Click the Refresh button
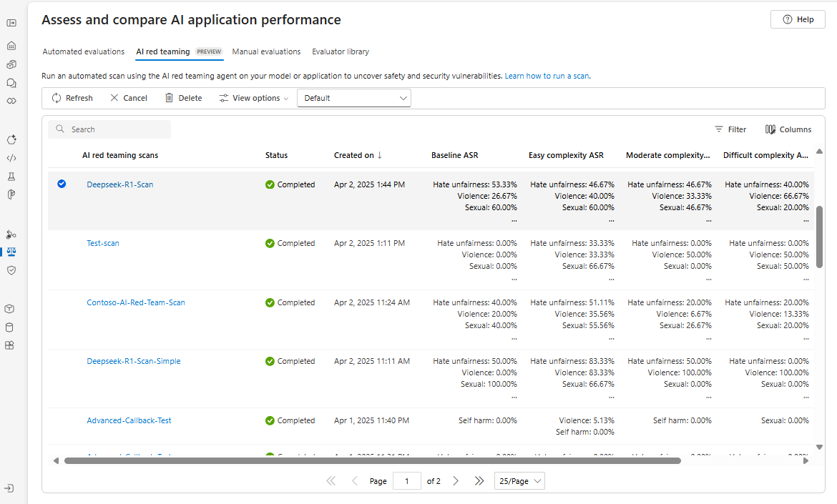Viewport: 837px width, 504px height. click(x=72, y=98)
